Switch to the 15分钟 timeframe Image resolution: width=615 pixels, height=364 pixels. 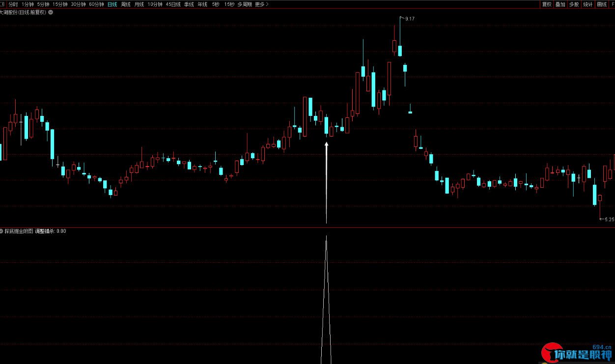point(60,4)
